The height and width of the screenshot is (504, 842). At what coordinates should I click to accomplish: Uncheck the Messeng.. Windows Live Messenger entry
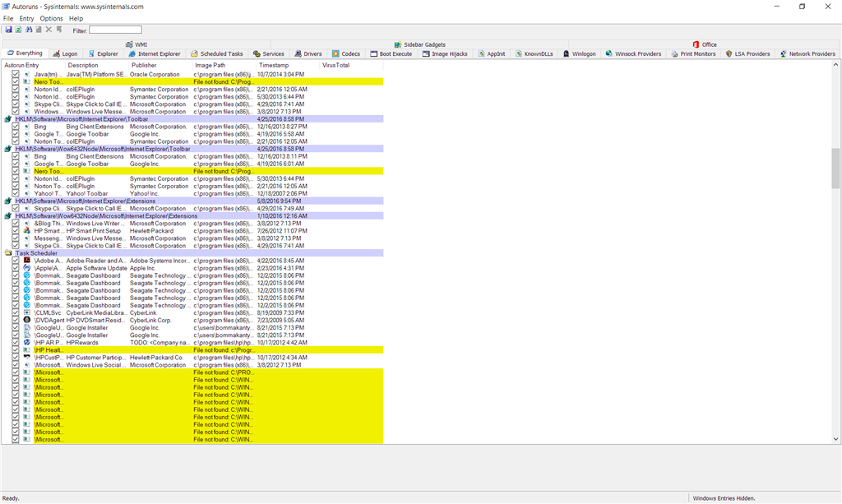16,238
